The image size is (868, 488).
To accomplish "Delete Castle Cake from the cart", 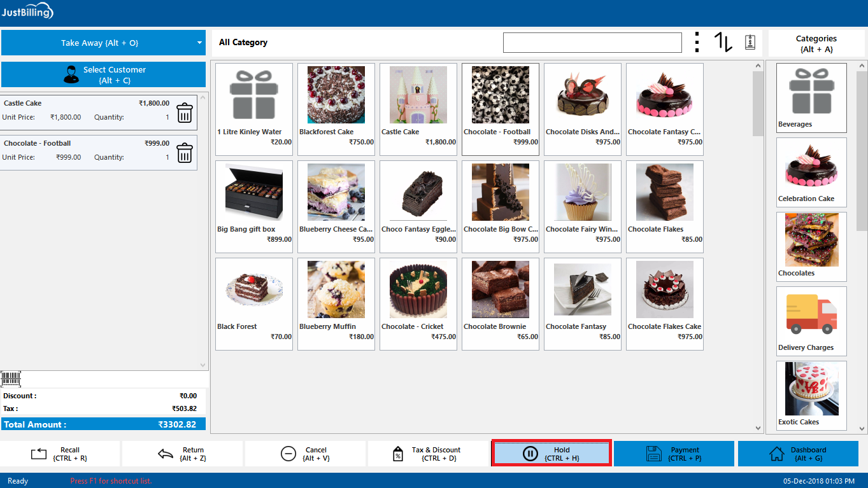I will pos(184,113).
